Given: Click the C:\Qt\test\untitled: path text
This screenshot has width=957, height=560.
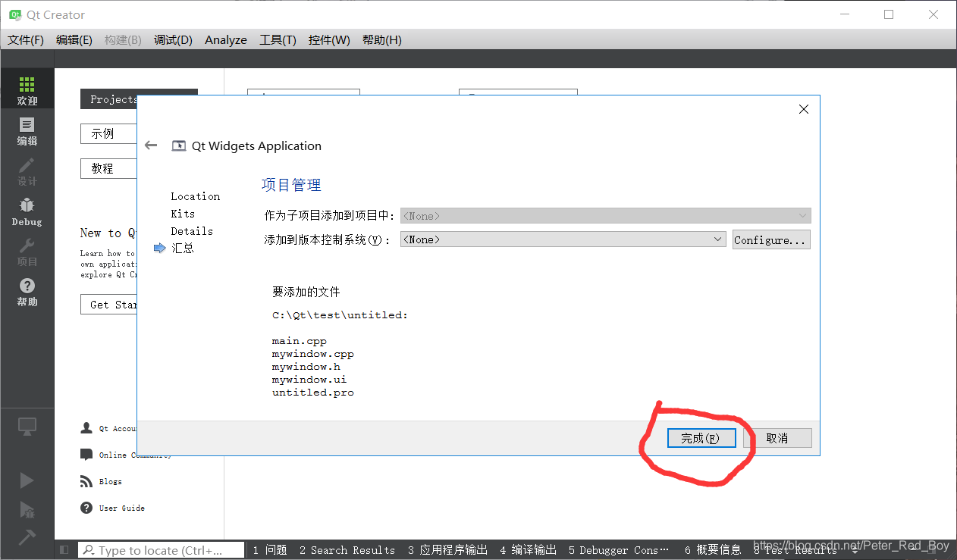Looking at the screenshot, I should [x=340, y=314].
